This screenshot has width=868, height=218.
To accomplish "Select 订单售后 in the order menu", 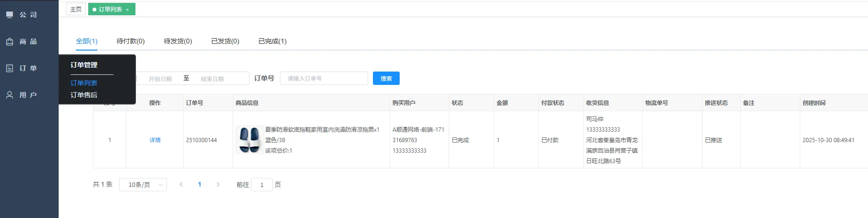I will pos(84,95).
